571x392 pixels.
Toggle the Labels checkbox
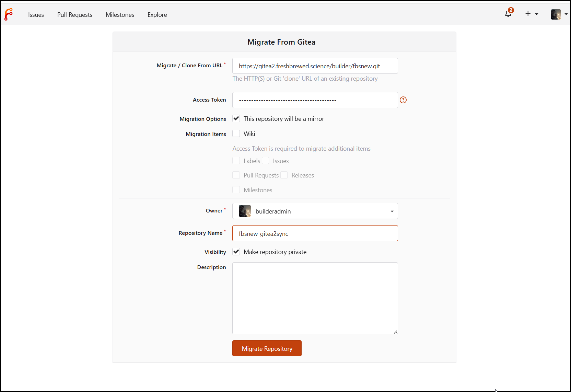coord(236,161)
